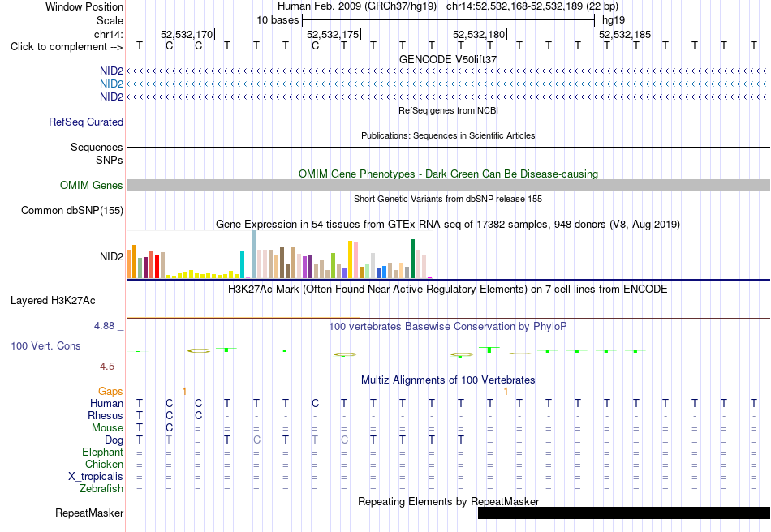The image size is (771, 532).
Task: Click coordinate marker 52,532,175
Action: pos(333,34)
